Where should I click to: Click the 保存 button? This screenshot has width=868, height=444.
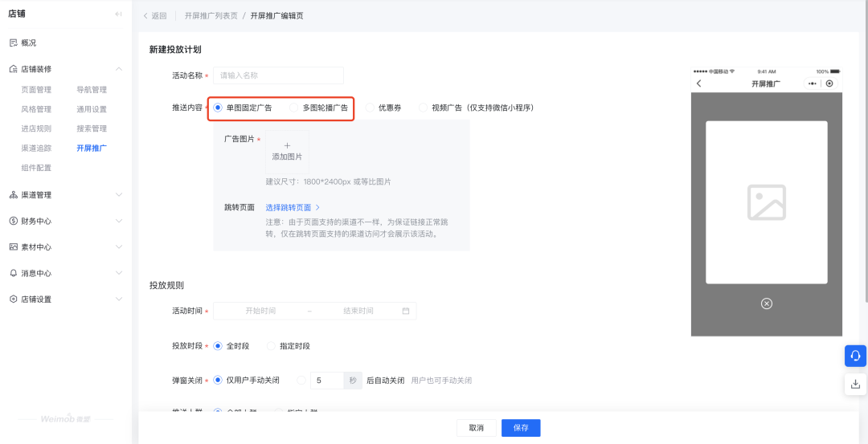tap(521, 428)
